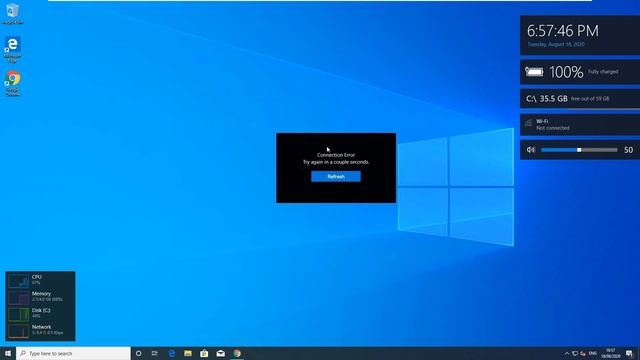Open the taskbar clock and date
The image size is (640, 360).
point(611,353)
